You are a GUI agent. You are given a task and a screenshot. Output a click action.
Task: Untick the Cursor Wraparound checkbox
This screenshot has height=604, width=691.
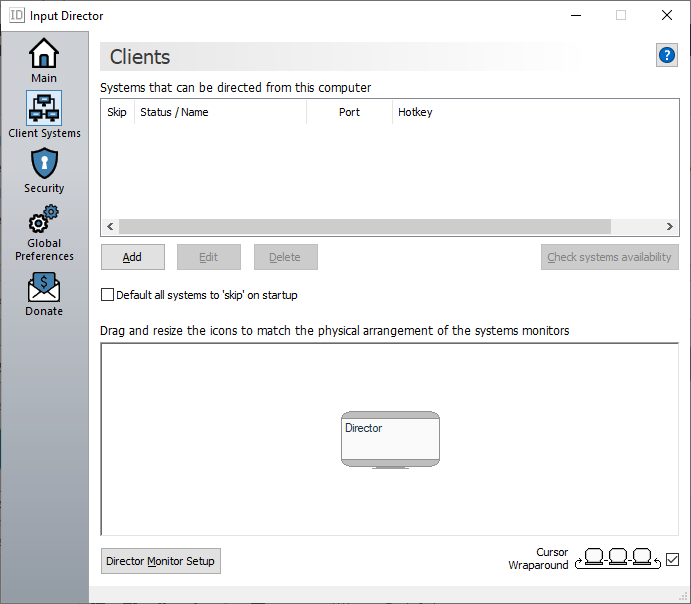coord(672,560)
